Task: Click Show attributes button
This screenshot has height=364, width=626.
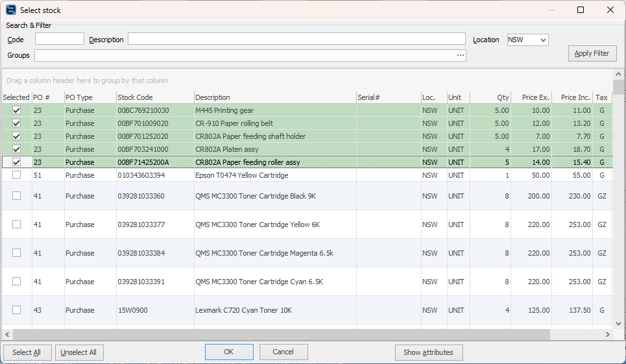Action: pyautogui.click(x=428, y=352)
